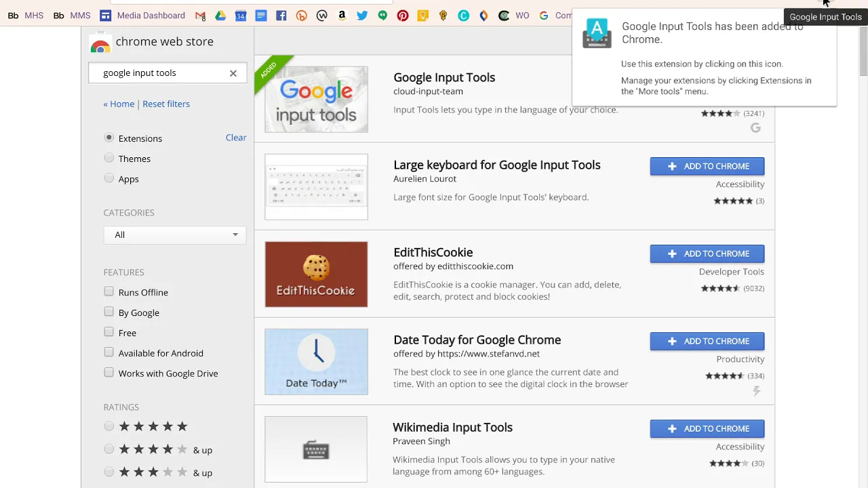
Task: Open the Gmail bookmark icon
Action: tap(200, 16)
